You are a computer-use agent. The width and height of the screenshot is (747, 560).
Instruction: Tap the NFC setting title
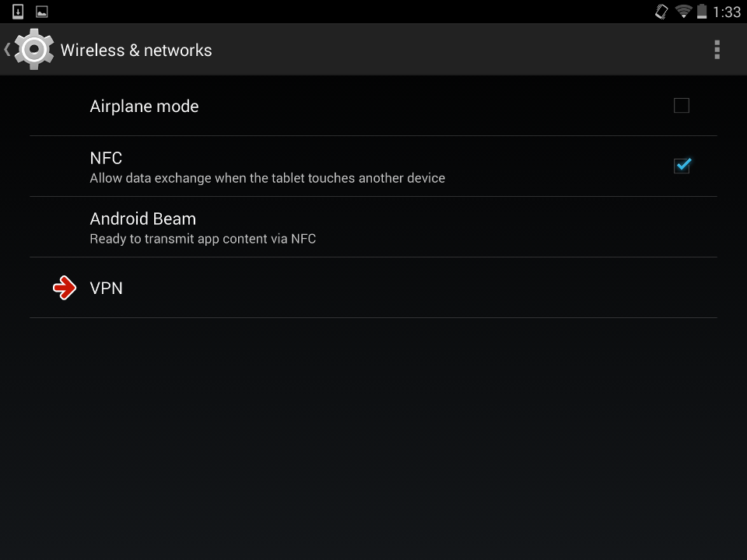click(x=106, y=158)
